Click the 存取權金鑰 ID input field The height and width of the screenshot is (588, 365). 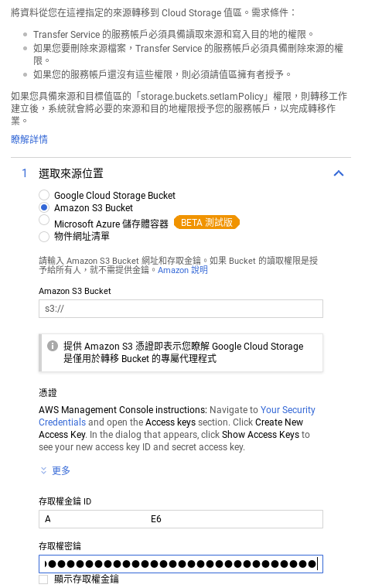[181, 519]
